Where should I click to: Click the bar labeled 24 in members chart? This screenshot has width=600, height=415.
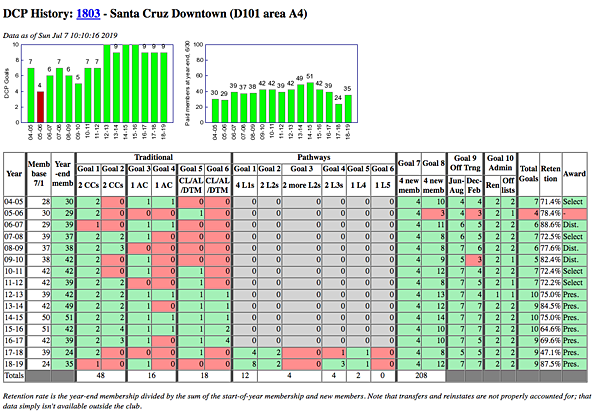(x=338, y=113)
